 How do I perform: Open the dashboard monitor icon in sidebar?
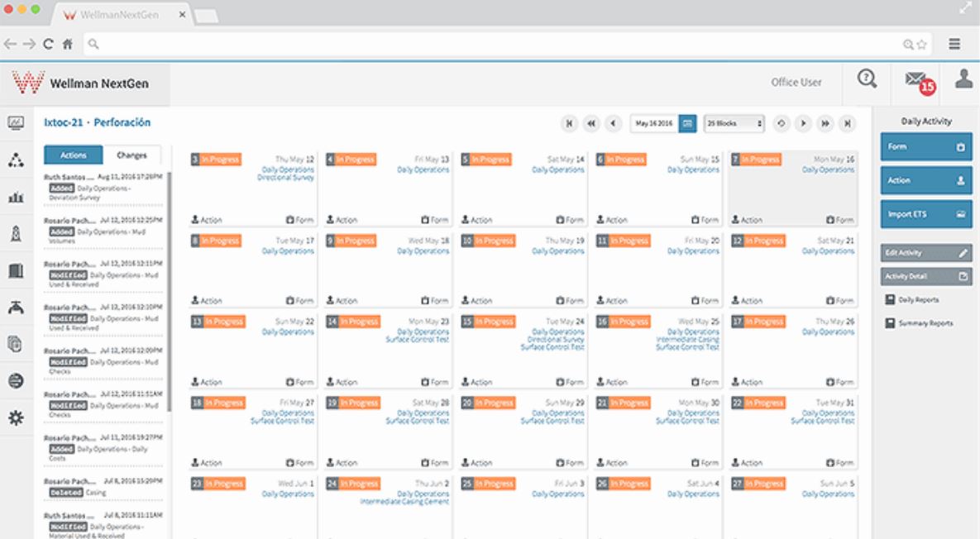[17, 122]
